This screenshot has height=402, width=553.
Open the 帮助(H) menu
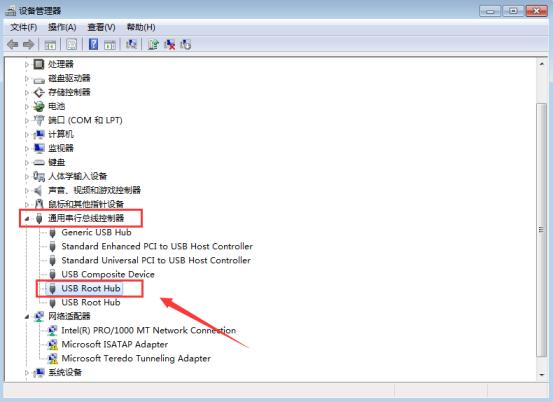[141, 27]
